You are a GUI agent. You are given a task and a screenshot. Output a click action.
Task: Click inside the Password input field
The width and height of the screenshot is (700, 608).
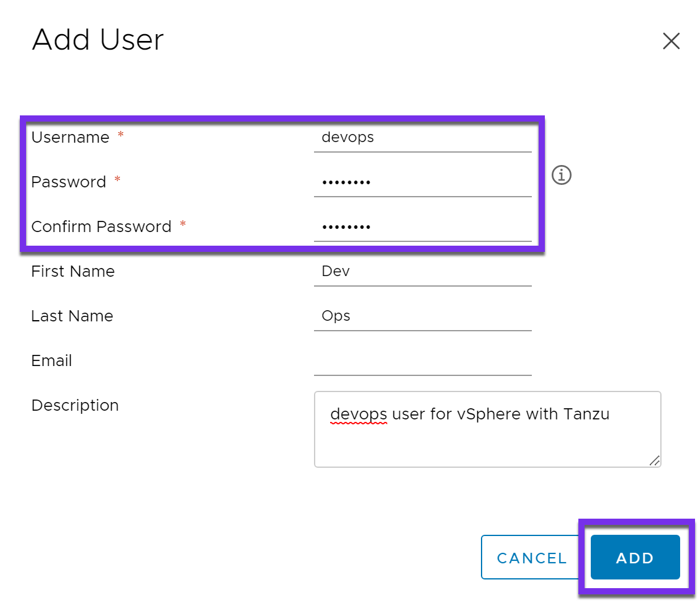pos(423,182)
